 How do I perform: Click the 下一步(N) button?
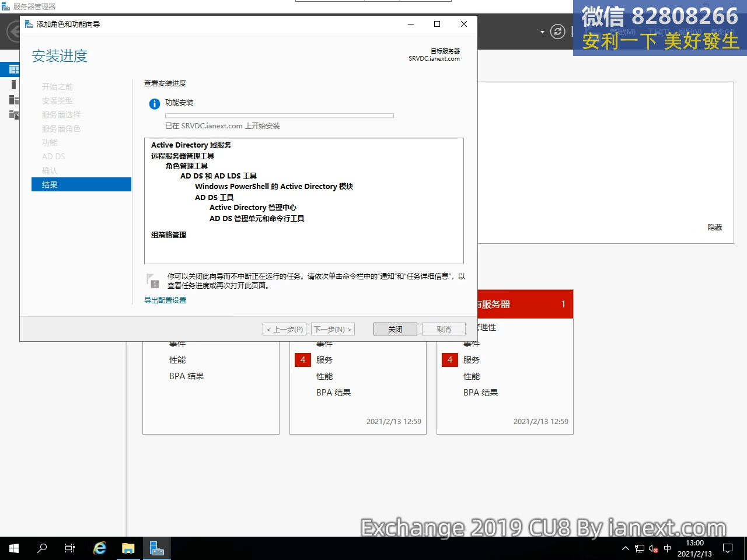pos(333,329)
